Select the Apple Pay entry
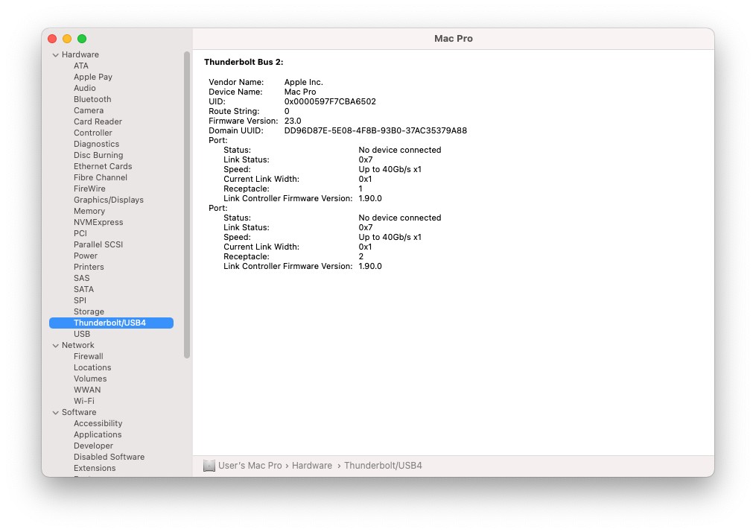This screenshot has height=532, width=756. coord(92,77)
